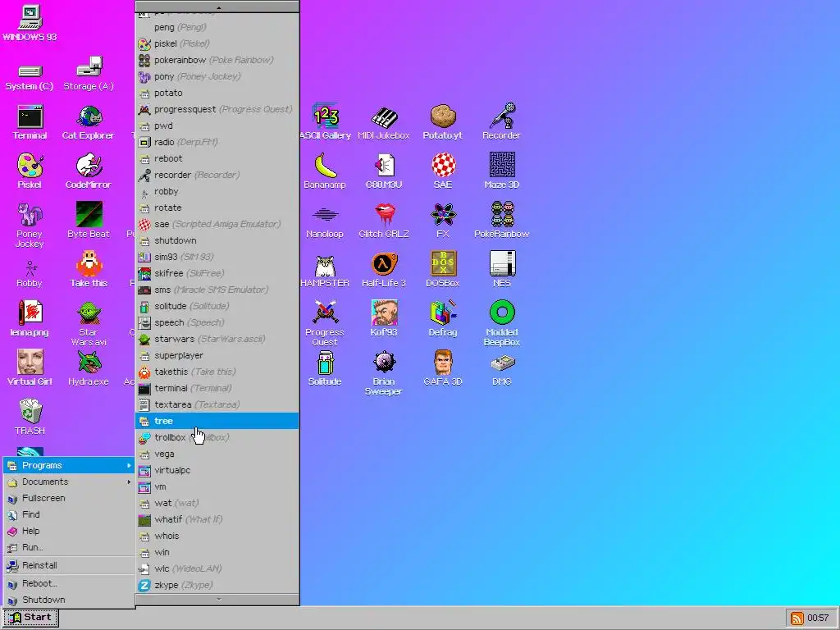Open whatif (What If) program entry
Viewport: 840px width, 630px height.
click(217, 519)
